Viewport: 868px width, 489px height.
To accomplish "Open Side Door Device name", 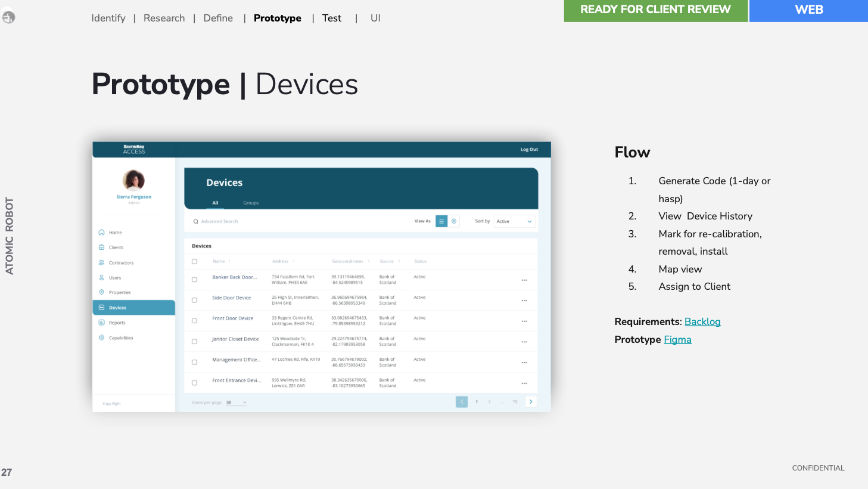I will (232, 298).
